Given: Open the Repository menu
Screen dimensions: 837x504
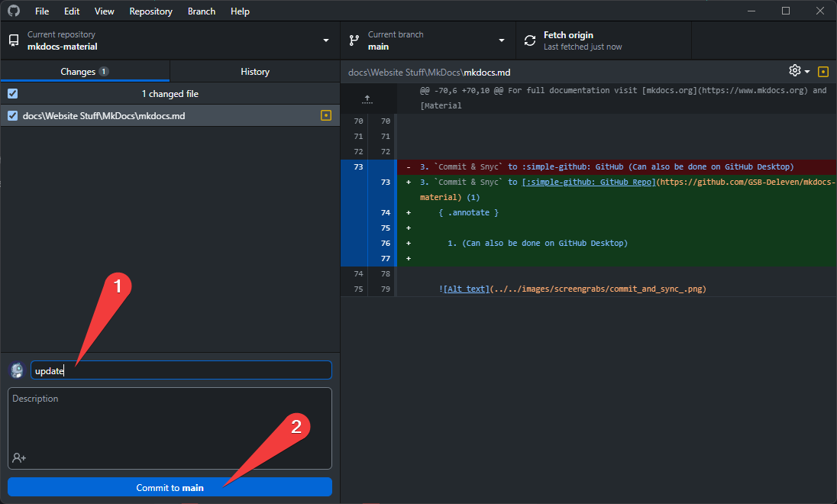Looking at the screenshot, I should 150,11.
